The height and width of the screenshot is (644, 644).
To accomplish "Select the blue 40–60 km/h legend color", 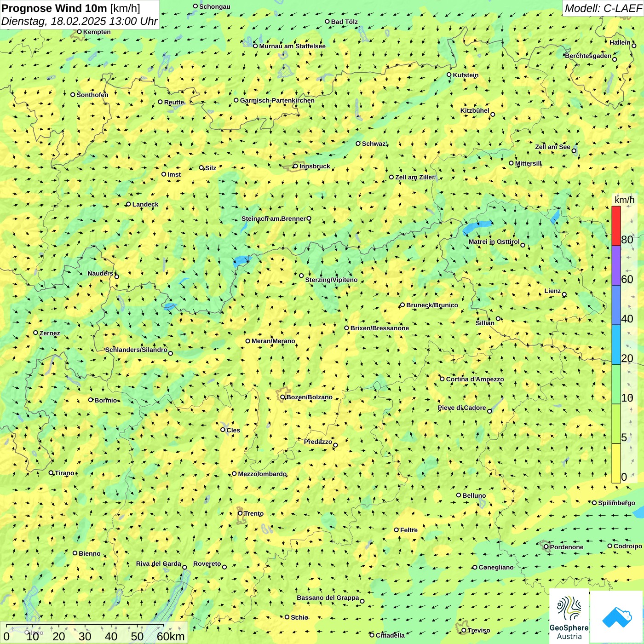I will tap(616, 305).
